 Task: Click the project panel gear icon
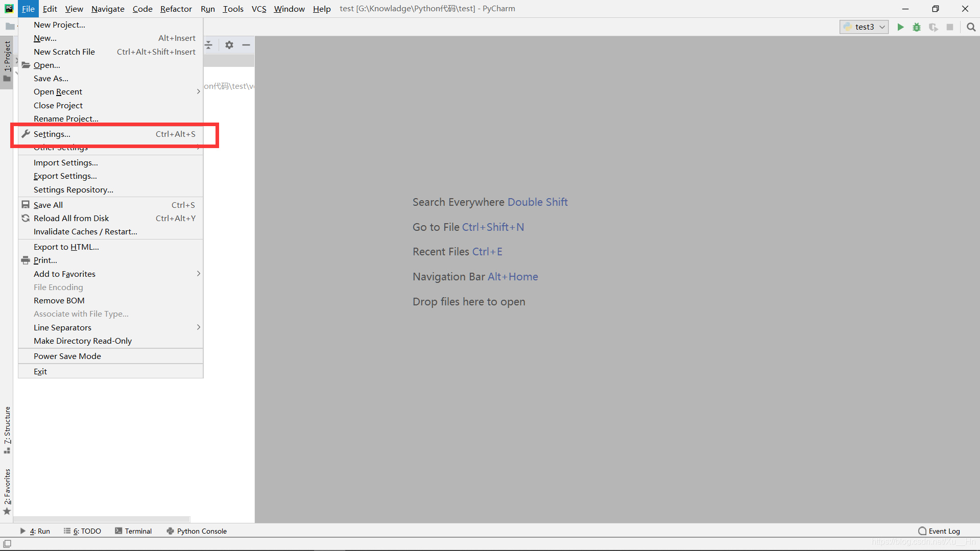(229, 45)
